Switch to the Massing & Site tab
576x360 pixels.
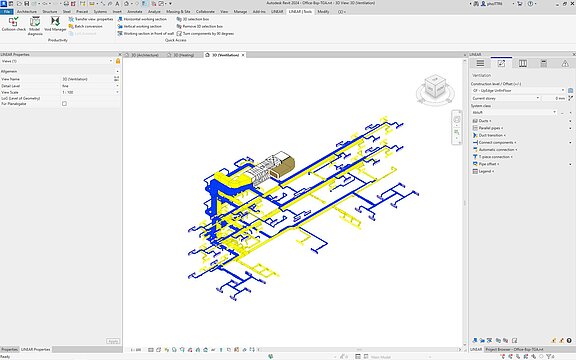click(178, 12)
